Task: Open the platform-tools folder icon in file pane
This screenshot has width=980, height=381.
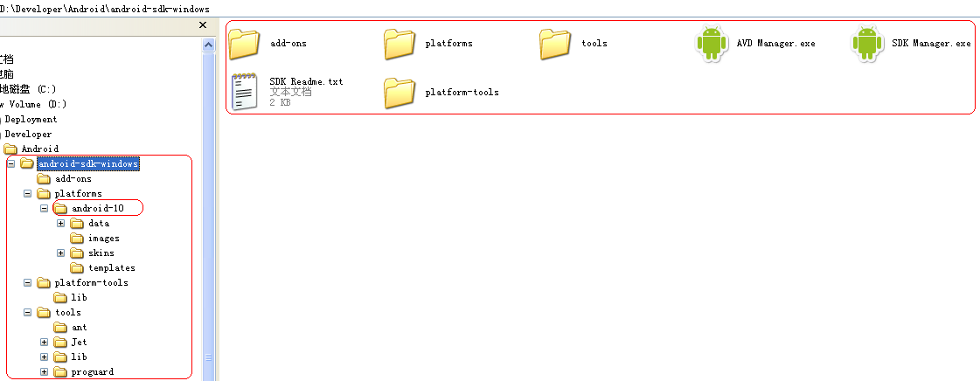Action: pyautogui.click(x=400, y=93)
